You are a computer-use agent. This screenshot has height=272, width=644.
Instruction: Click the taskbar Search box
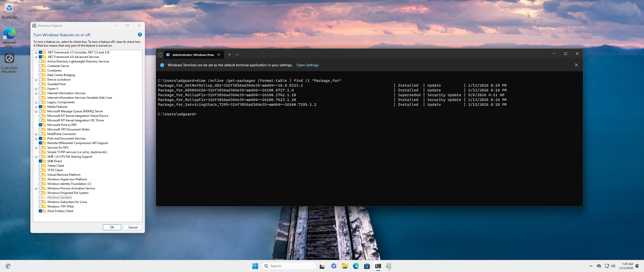click(x=289, y=266)
